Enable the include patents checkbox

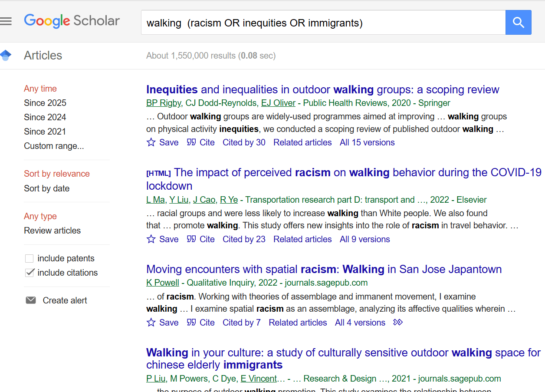[29, 258]
